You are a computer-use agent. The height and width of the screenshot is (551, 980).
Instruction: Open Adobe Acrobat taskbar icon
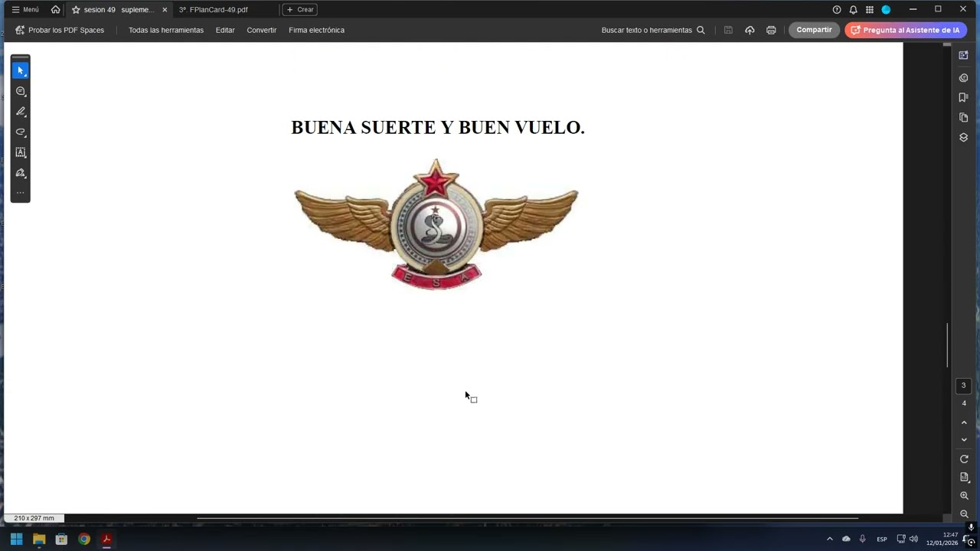tap(106, 539)
